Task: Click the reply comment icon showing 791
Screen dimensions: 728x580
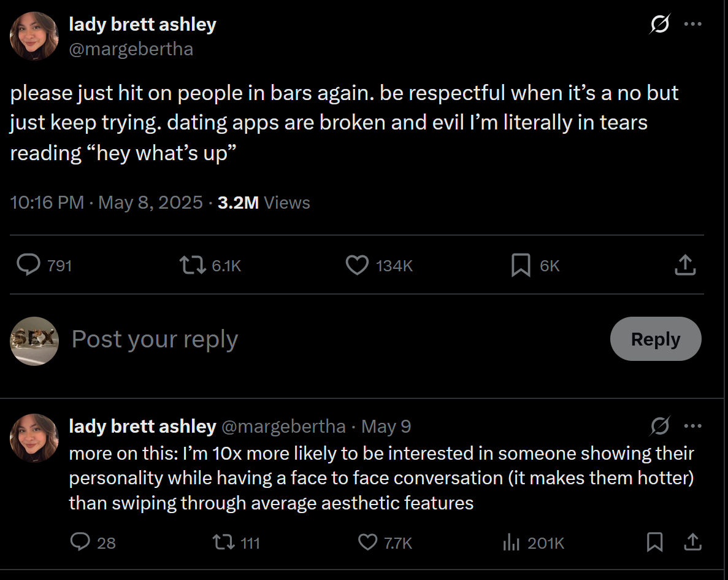Action: click(x=28, y=265)
